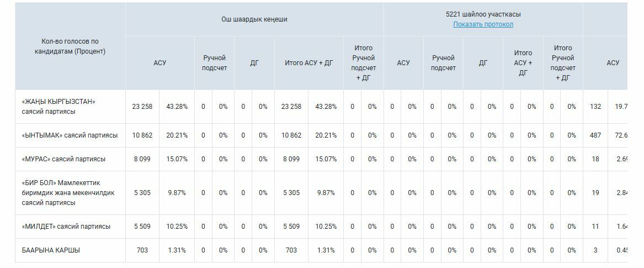Select the 487 votes cell for «ЫНТЫМАК»
This screenshot has width=644, height=268.
[595, 135]
